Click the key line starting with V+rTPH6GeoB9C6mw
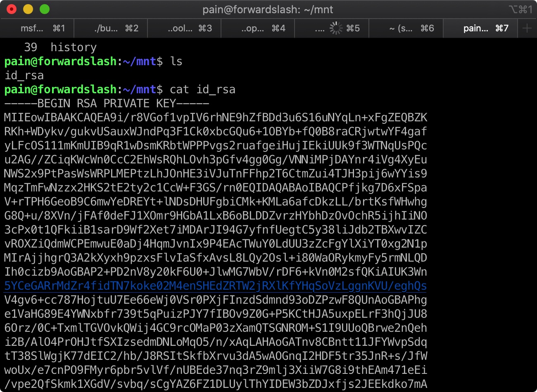Viewport: 537px width, 392px height. (216, 202)
